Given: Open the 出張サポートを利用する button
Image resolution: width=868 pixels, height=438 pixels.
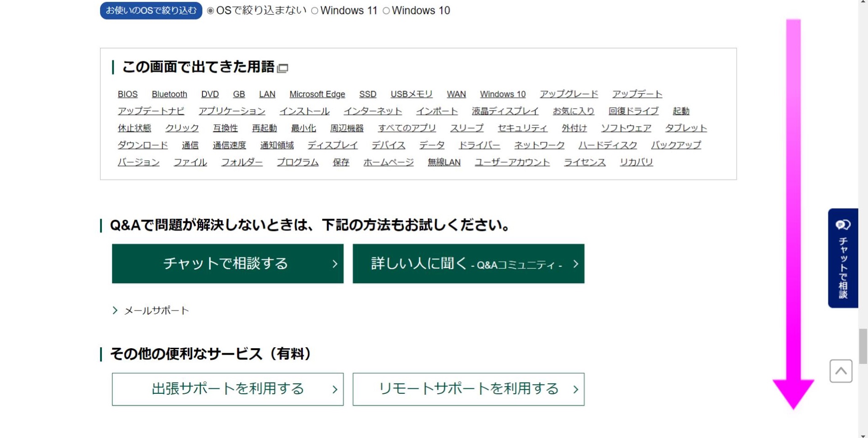Looking at the screenshot, I should [227, 389].
